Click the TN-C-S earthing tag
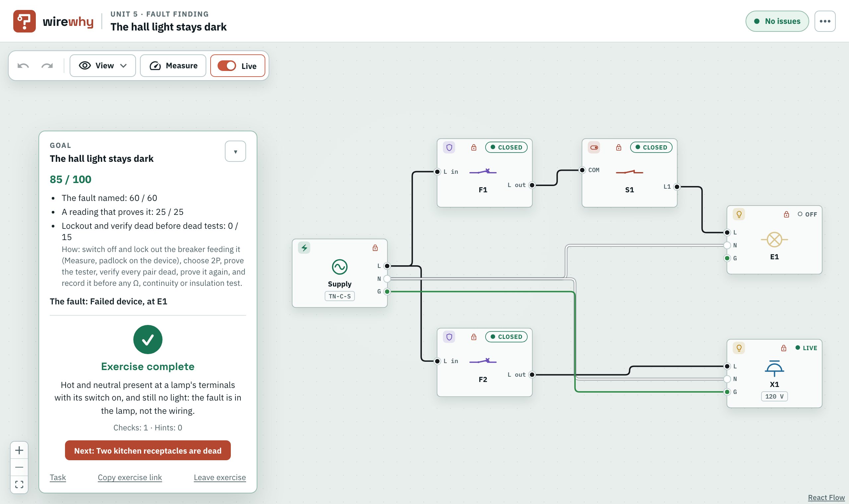The width and height of the screenshot is (849, 504). 340,296
